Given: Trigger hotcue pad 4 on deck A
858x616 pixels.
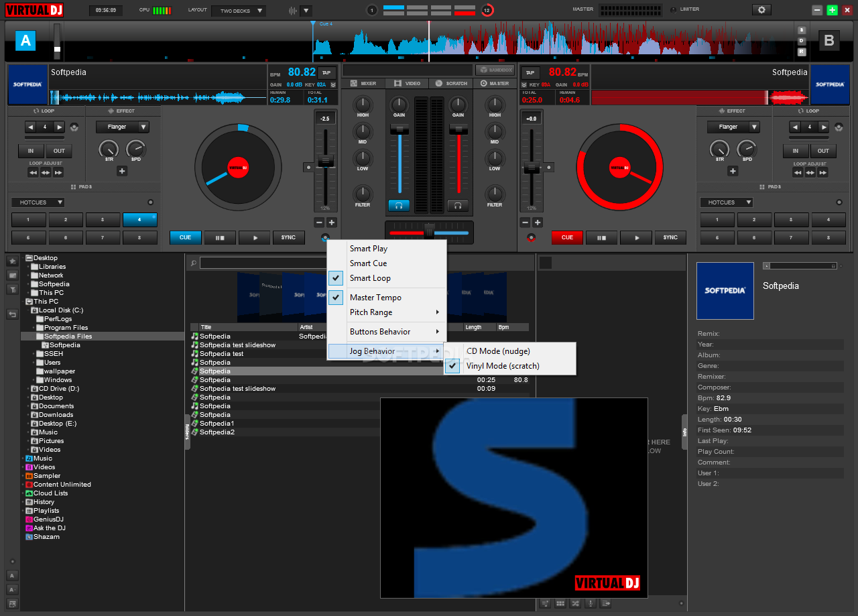Looking at the screenshot, I should [x=140, y=220].
